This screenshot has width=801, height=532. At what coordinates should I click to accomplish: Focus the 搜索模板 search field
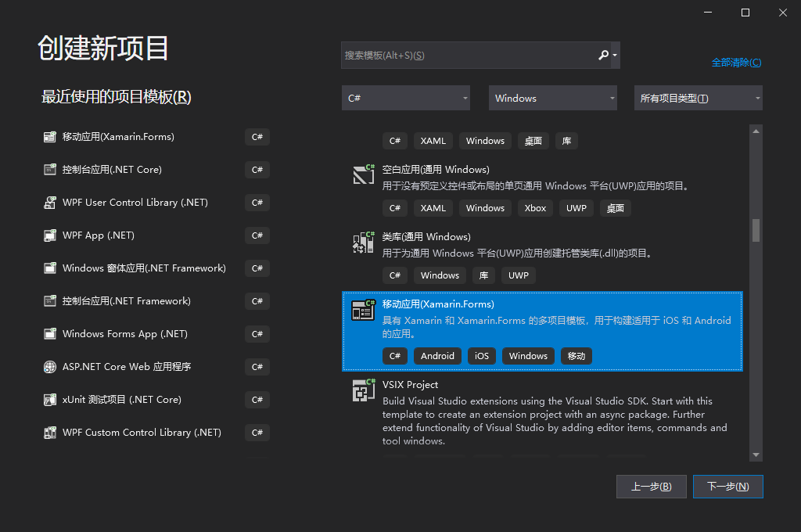coord(469,56)
